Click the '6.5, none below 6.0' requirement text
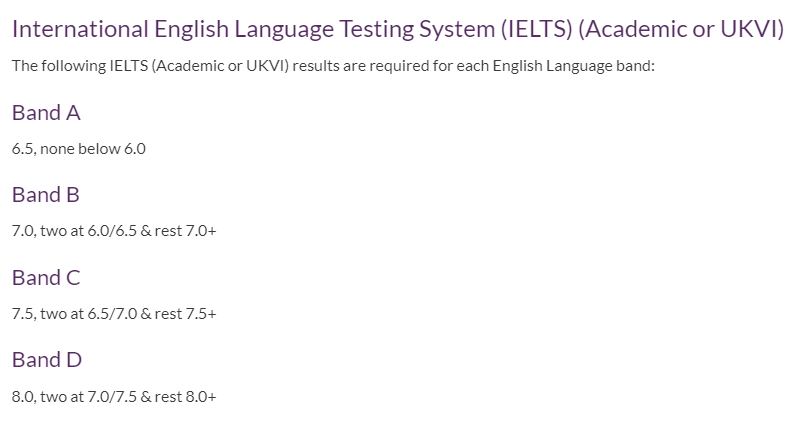The height and width of the screenshot is (421, 794). pyautogui.click(x=78, y=149)
